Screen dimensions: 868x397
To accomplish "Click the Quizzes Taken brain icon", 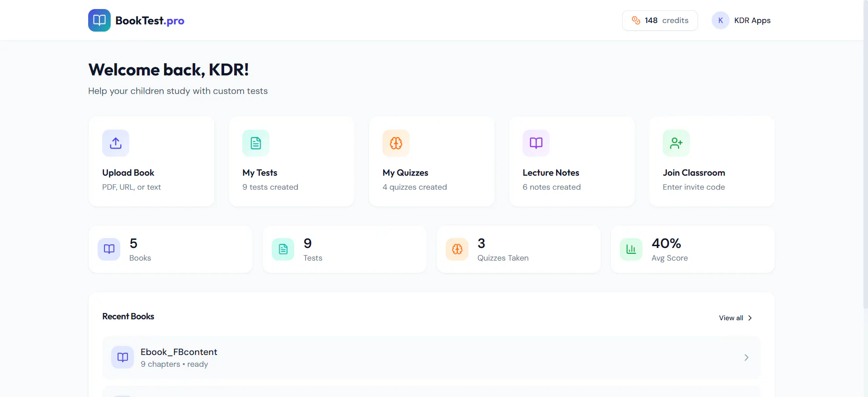I will click(457, 249).
